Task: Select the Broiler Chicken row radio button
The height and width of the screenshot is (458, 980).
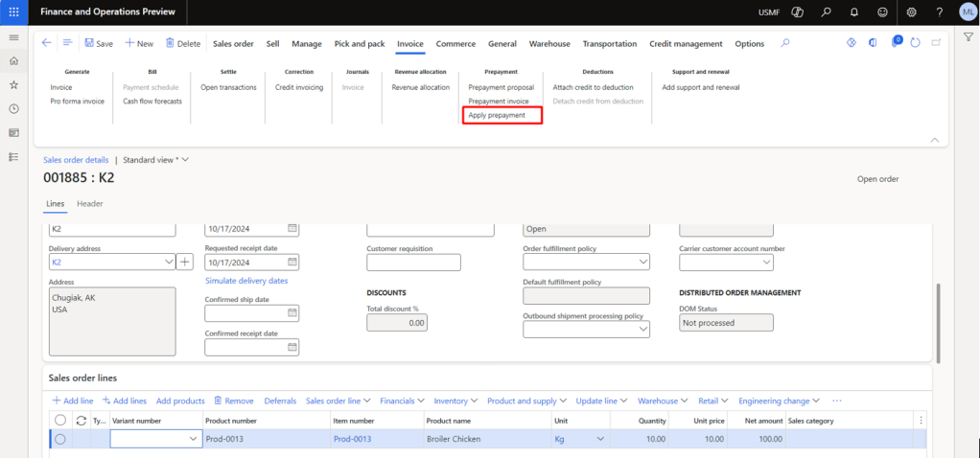Action: click(60, 439)
